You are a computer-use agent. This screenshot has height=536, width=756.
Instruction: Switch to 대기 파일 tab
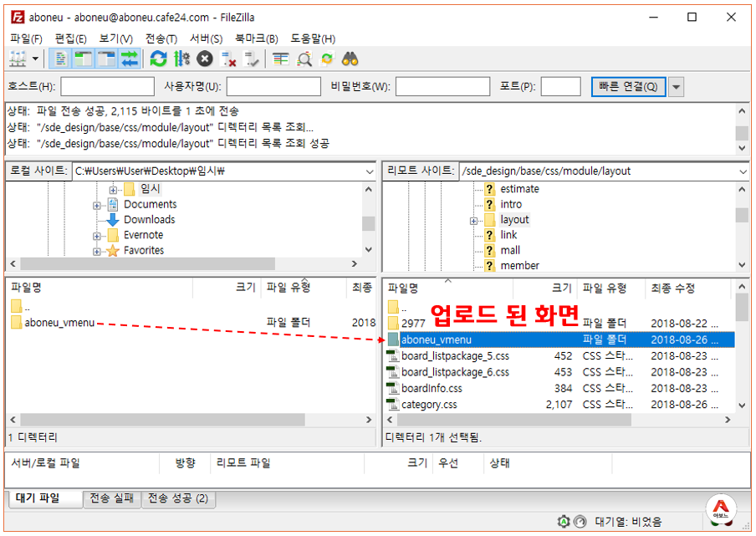(45, 498)
